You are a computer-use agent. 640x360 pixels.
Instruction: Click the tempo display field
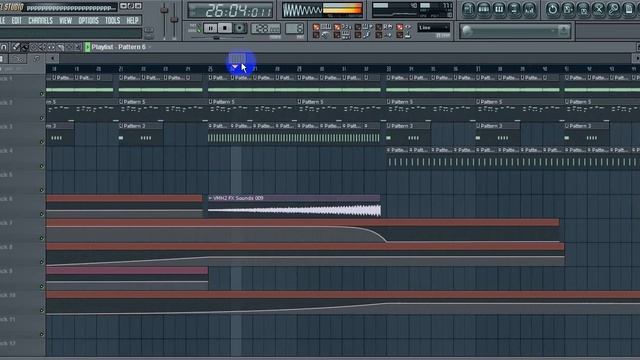(265, 28)
